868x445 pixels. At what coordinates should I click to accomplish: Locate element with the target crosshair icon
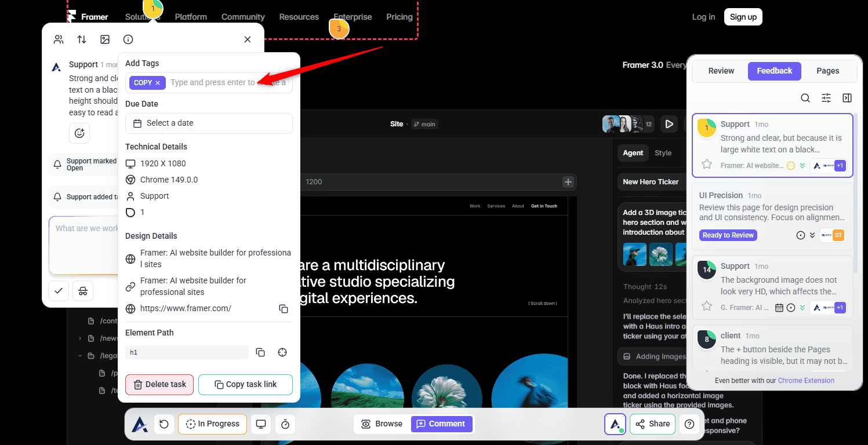click(282, 352)
